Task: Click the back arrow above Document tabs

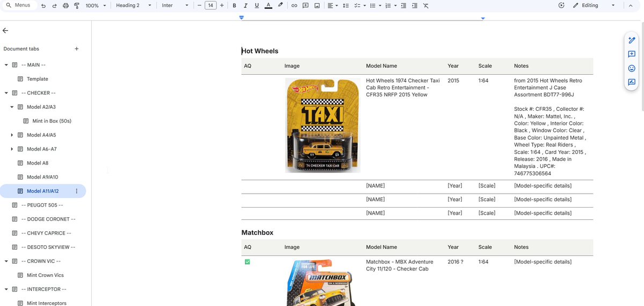Action: (x=5, y=31)
